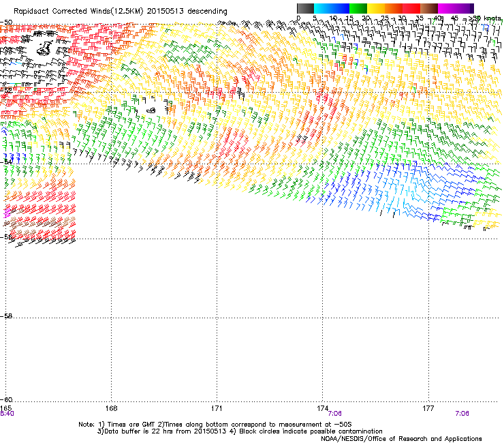Select the 171 longitude axis label
Viewport: 504px width, 443px height.
[217, 408]
